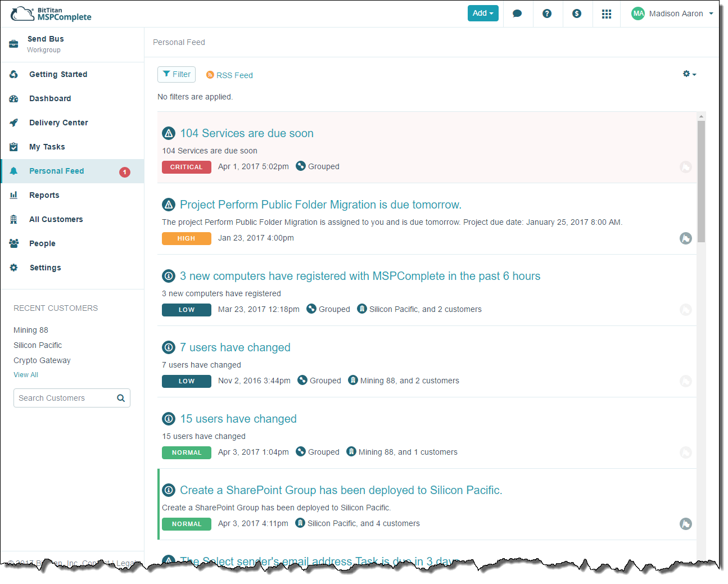Screen dimensions: 728x584
Task: Click customer icon beside Silicon Pacific, and 2 customers
Action: [362, 309]
